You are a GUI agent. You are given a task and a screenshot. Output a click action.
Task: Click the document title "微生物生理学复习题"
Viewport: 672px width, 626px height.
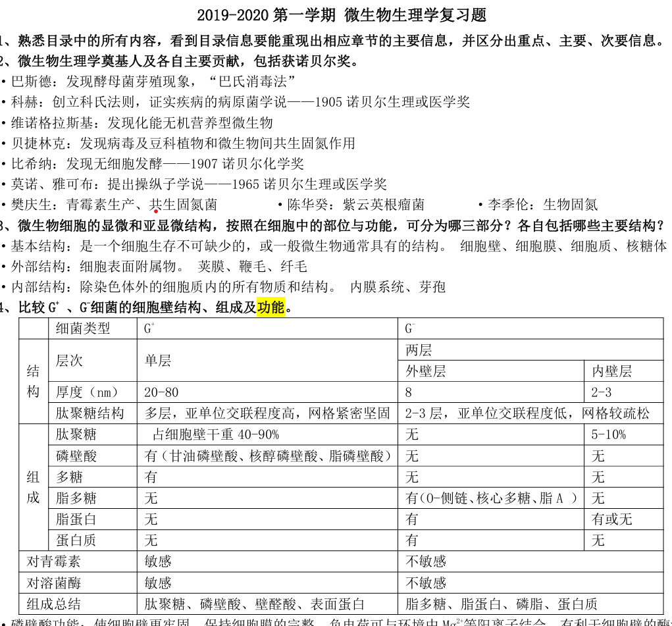(x=415, y=14)
